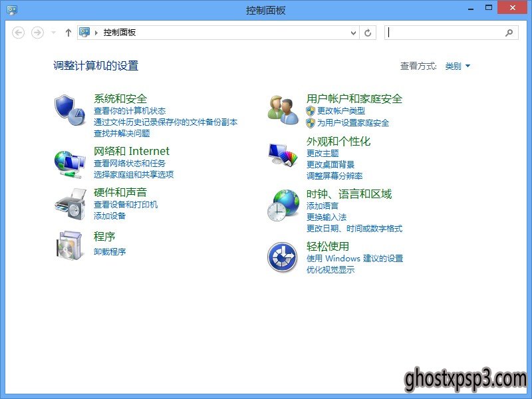The width and height of the screenshot is (532, 399).
Task: Click the shield icon beside 为用户设置家庭安全
Action: pyautogui.click(x=311, y=123)
